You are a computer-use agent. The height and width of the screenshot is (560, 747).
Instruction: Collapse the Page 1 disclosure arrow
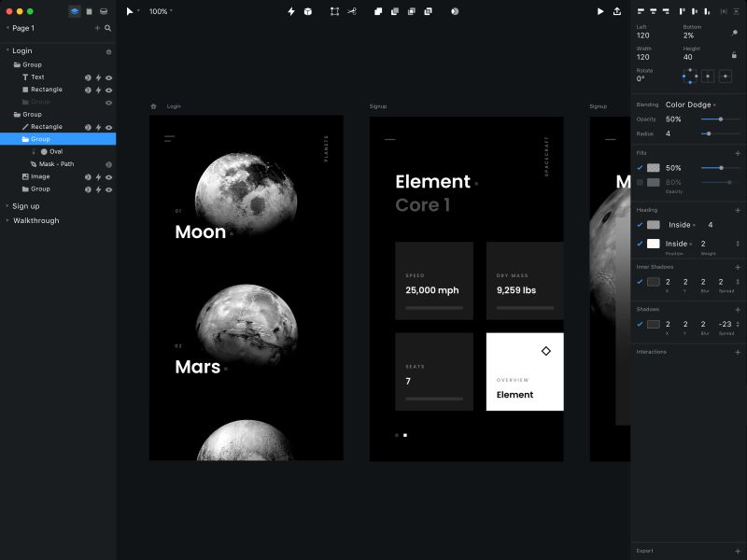click(x=7, y=28)
